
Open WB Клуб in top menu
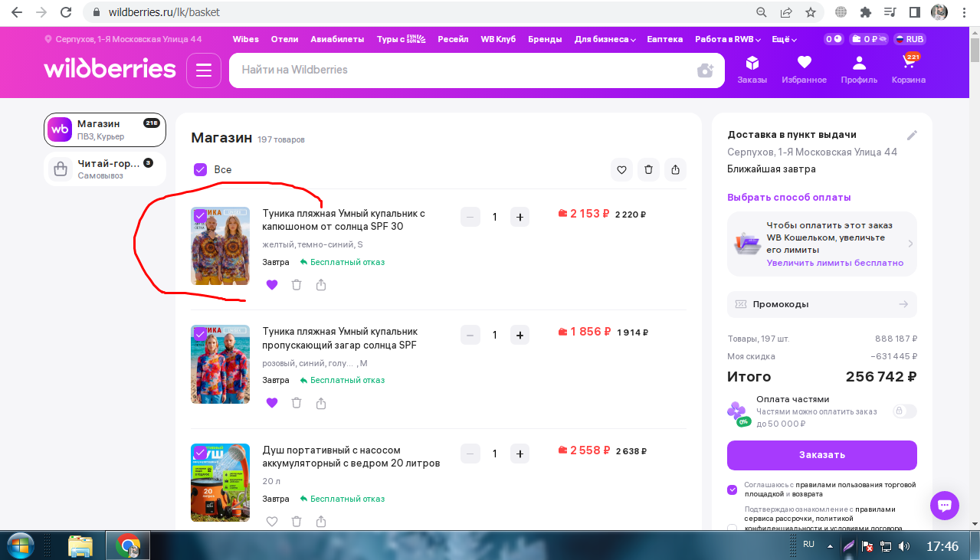(x=498, y=39)
